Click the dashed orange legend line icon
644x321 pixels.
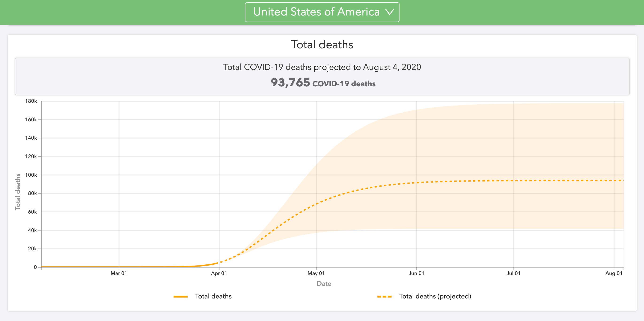pyautogui.click(x=384, y=297)
